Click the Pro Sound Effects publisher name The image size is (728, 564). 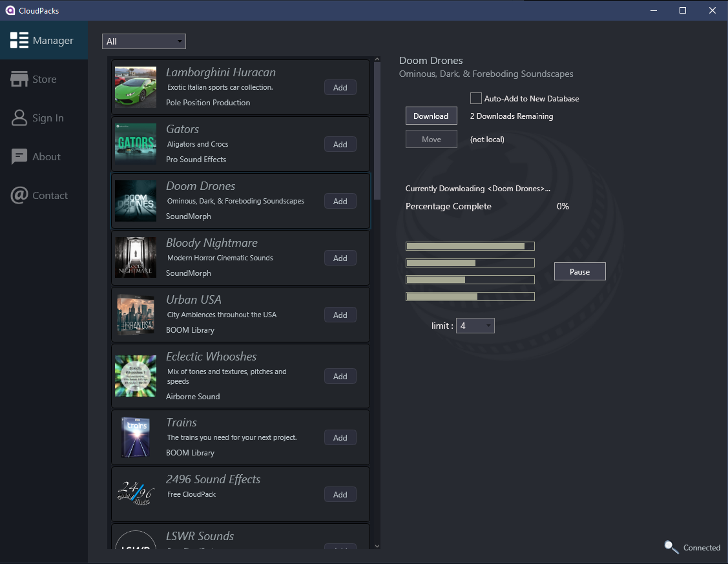(x=196, y=160)
